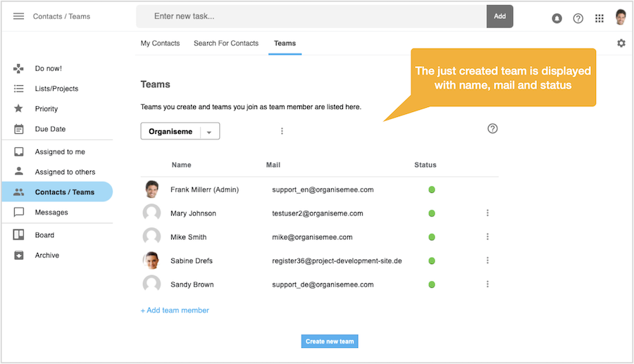The height and width of the screenshot is (364, 634).
Task: Switch to Search For Contacts tab
Action: tap(226, 43)
